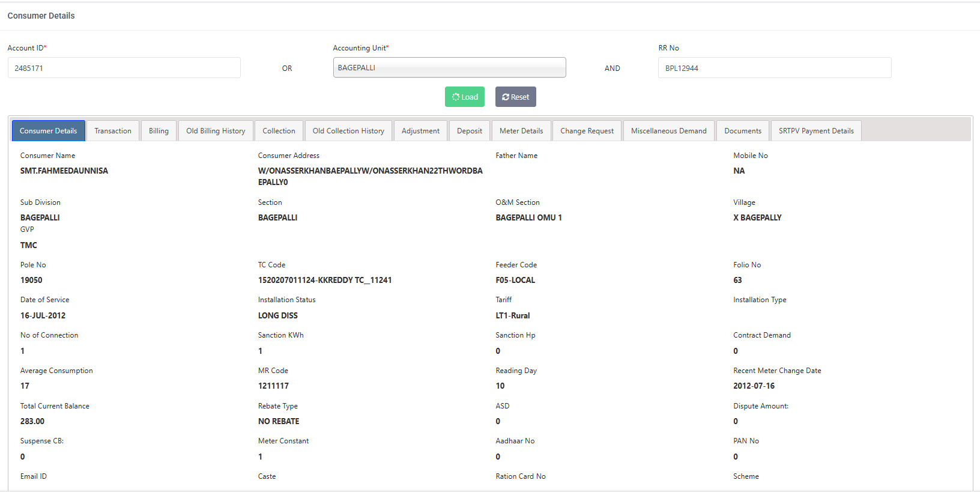Open the Accounting Unit dropdown
Screen dimensions: 980x492
[x=449, y=68]
